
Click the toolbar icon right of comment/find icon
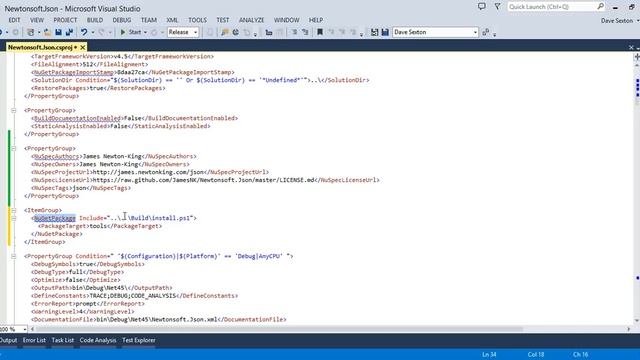point(236,32)
